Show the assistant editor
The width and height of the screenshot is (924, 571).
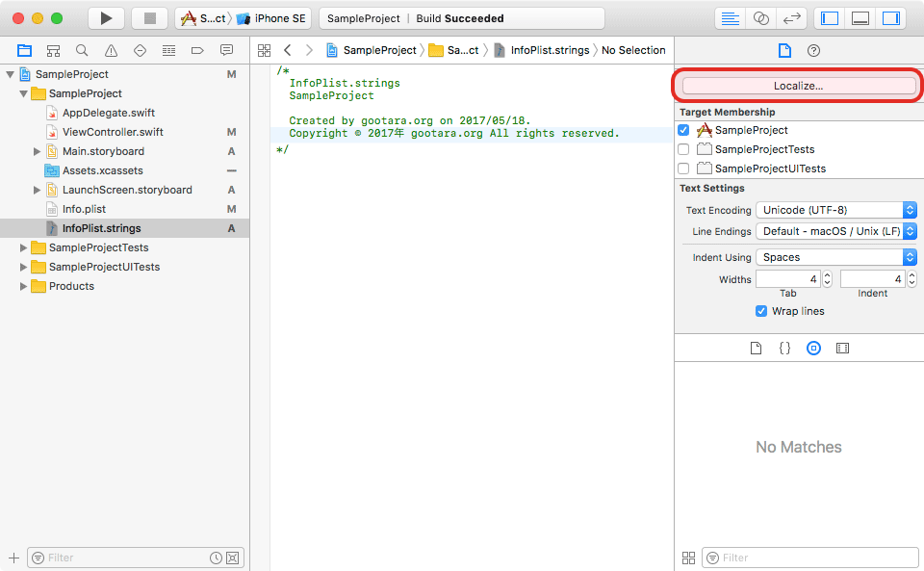point(760,18)
